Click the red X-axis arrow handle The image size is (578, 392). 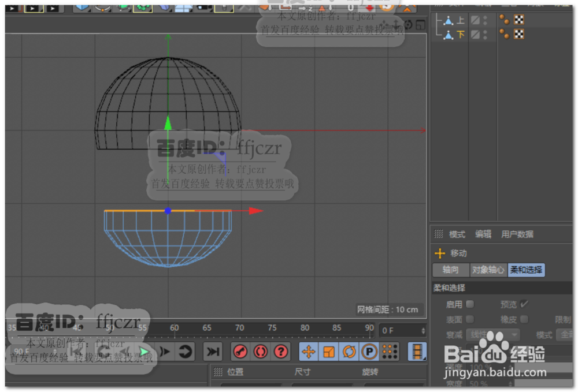(256, 211)
